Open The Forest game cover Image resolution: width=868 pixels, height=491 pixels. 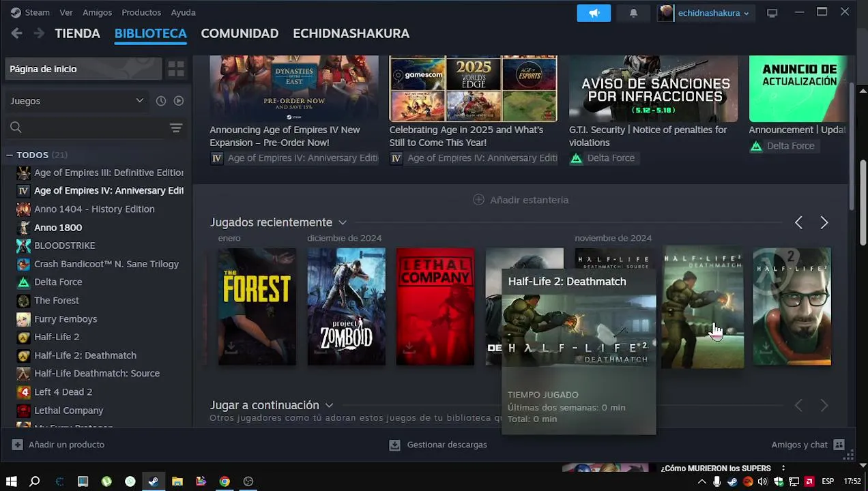pos(257,307)
